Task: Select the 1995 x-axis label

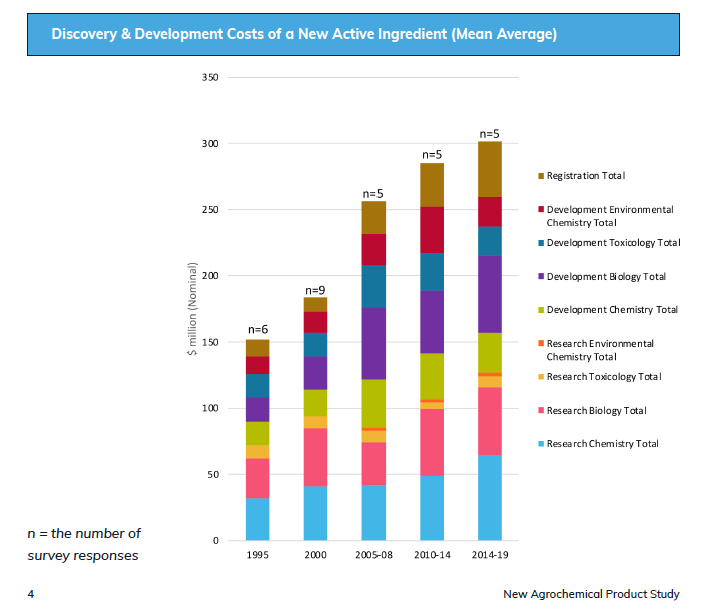Action: coord(257,555)
